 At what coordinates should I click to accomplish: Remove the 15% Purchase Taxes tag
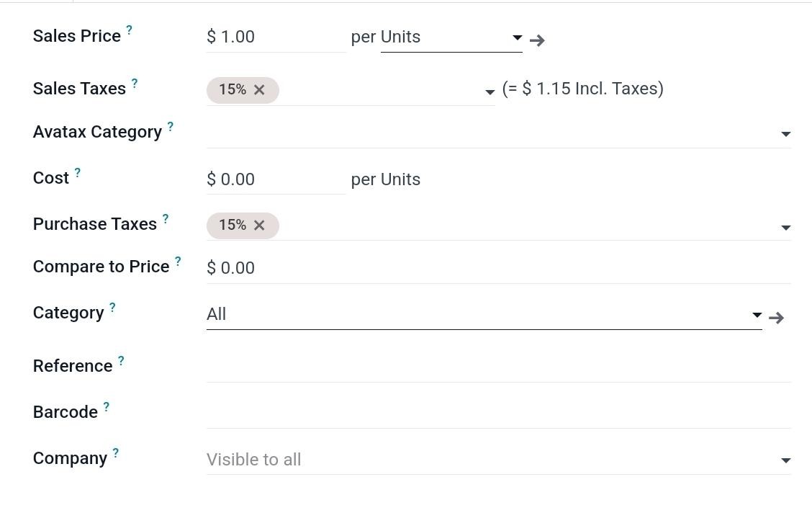click(259, 226)
